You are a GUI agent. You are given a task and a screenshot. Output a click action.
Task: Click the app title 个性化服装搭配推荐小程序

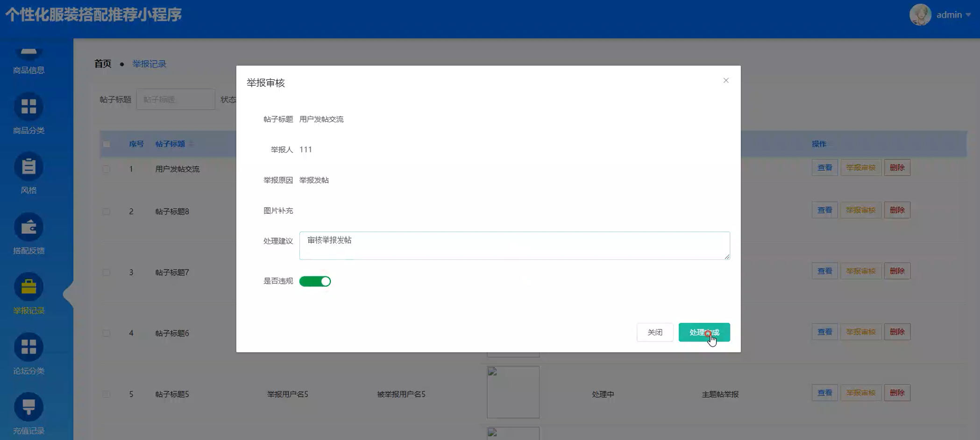click(93, 14)
